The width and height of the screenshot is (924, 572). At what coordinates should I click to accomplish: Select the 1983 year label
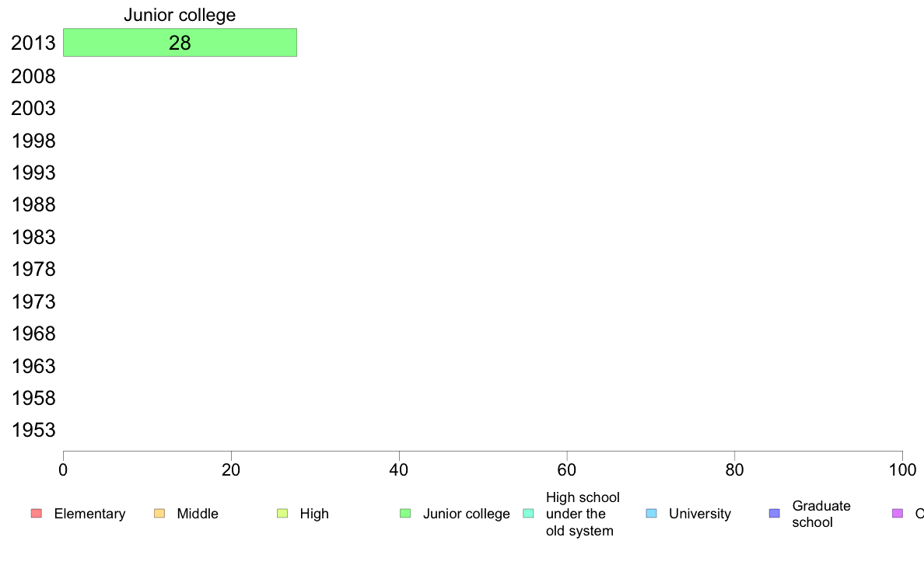33,237
